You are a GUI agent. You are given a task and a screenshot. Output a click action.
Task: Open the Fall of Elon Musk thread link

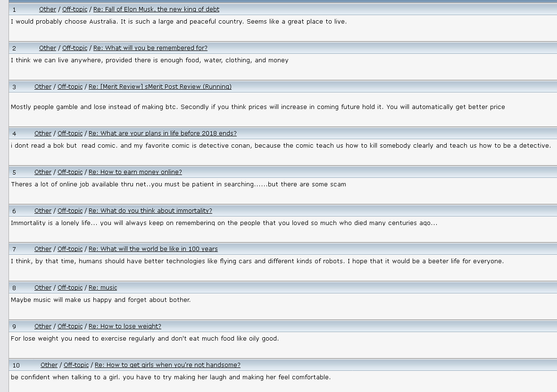[156, 9]
